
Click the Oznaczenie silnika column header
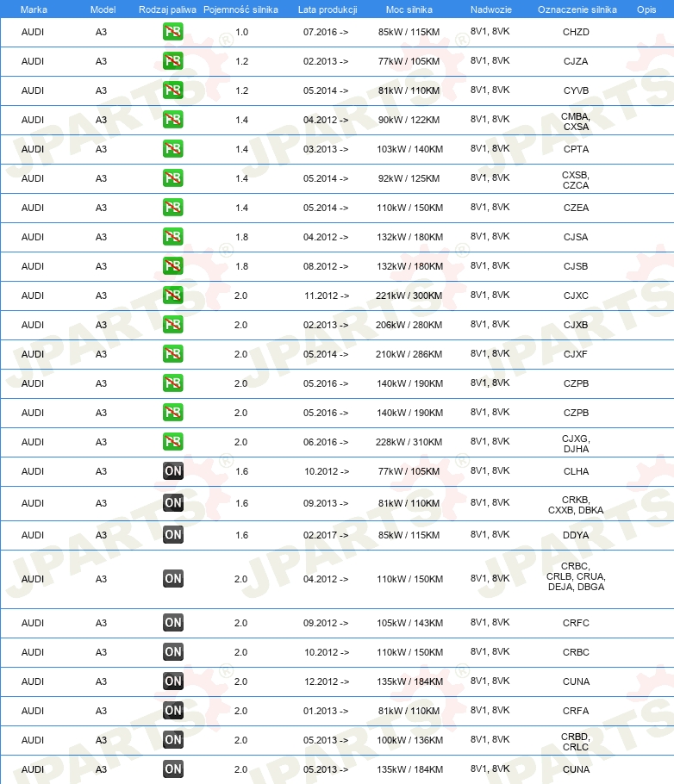tap(577, 9)
